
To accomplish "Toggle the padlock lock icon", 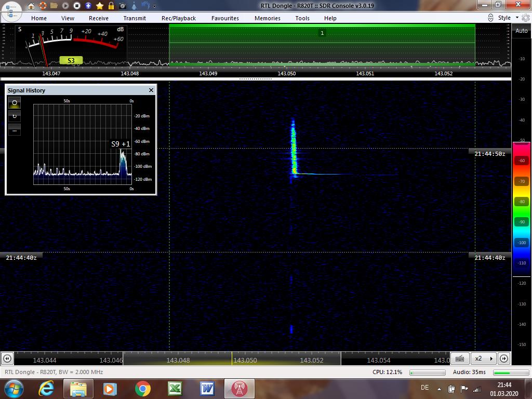I will pyautogui.click(x=111, y=5).
